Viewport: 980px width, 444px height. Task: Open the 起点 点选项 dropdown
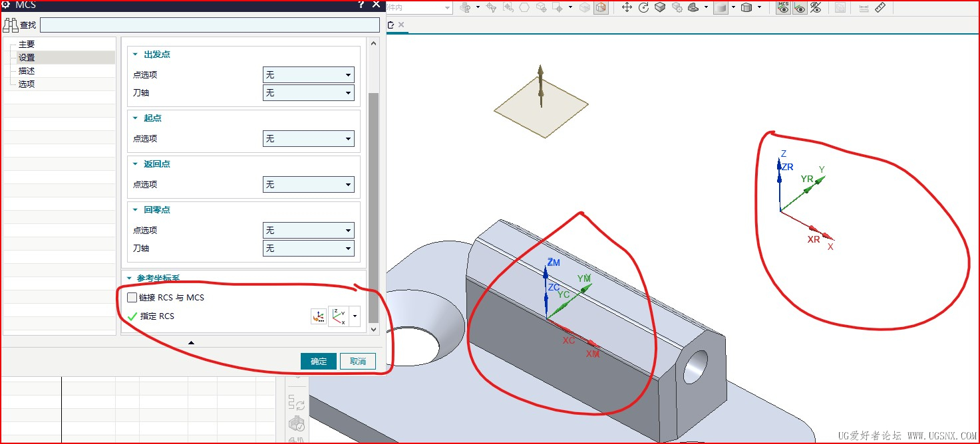tap(309, 139)
